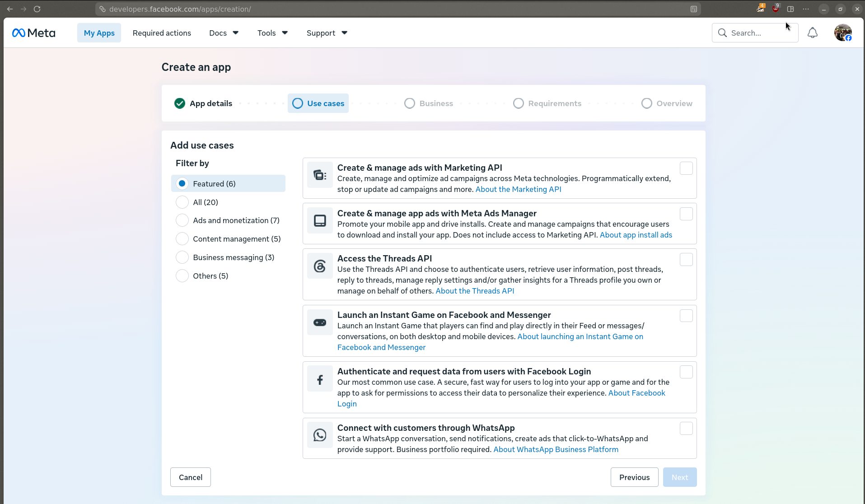Image resolution: width=865 pixels, height=504 pixels.
Task: Select Business messaging (3) filter
Action: point(182,257)
